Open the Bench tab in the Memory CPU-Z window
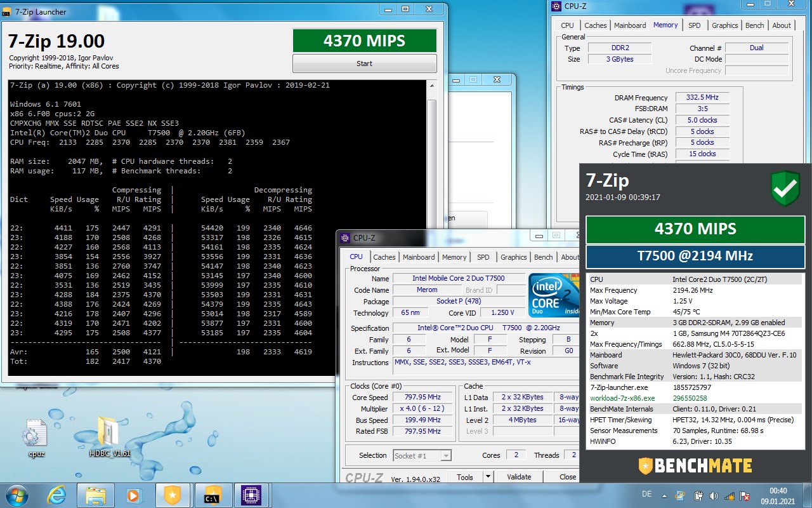This screenshot has height=508, width=812. pos(754,25)
